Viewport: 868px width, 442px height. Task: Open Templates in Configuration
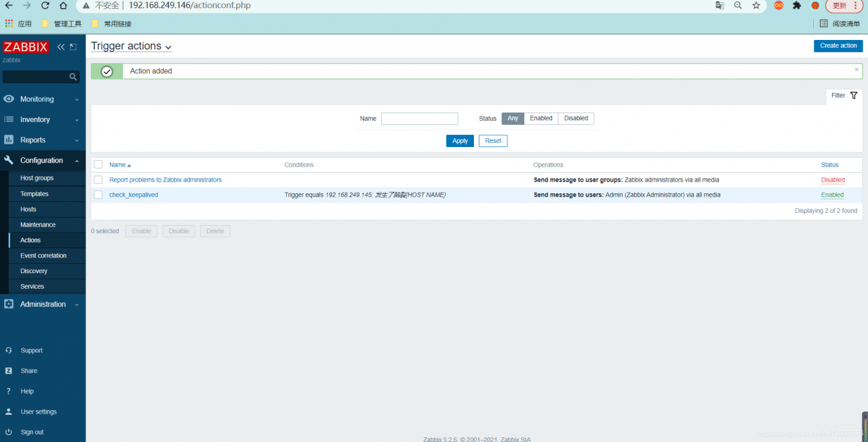point(34,194)
